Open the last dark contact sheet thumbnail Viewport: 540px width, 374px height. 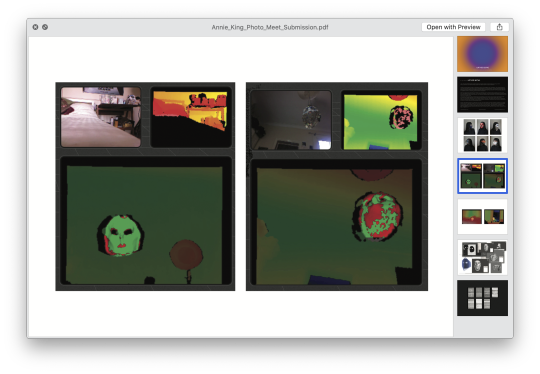coord(482,298)
